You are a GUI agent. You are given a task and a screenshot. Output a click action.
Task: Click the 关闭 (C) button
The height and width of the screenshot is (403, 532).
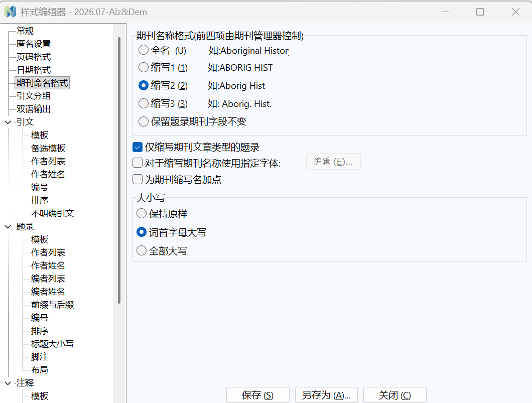(x=395, y=395)
